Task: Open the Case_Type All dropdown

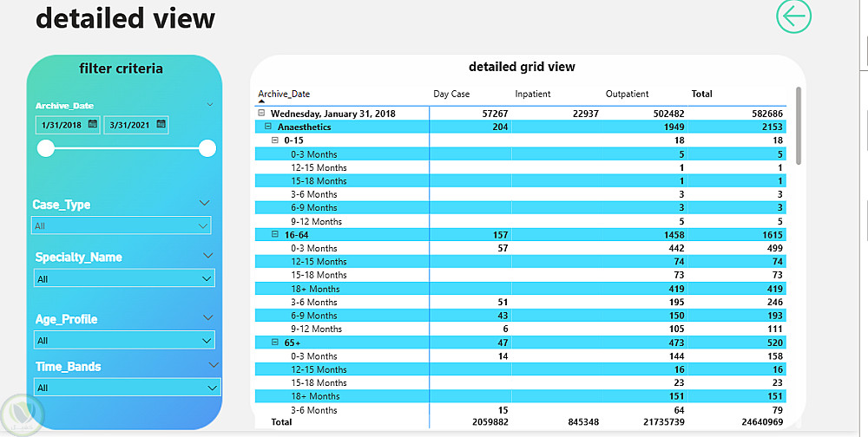Action: (122, 225)
